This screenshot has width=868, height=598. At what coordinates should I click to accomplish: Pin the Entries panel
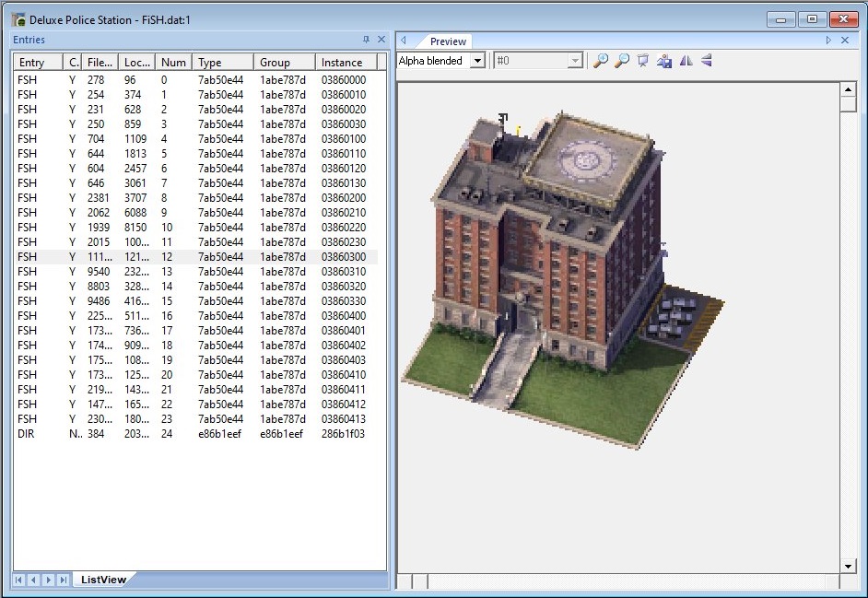click(366, 40)
